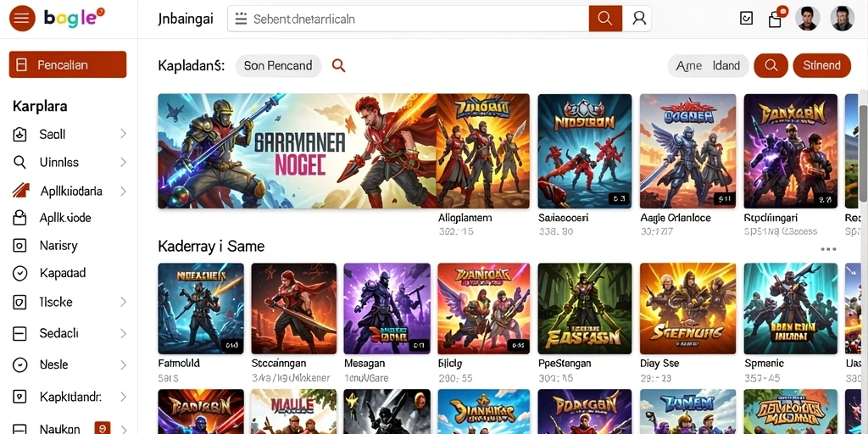The height and width of the screenshot is (434, 868).
Task: Open the three-dots menu for Kaderray i Same
Action: click(x=828, y=249)
